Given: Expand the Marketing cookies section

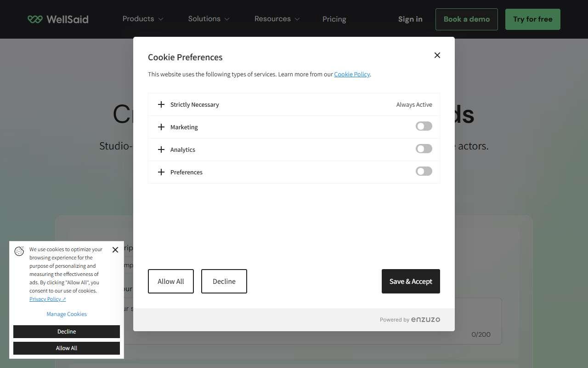Looking at the screenshot, I should [x=161, y=127].
